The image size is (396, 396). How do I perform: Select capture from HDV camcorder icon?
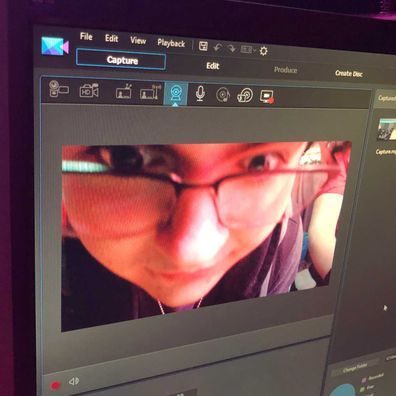click(x=89, y=90)
